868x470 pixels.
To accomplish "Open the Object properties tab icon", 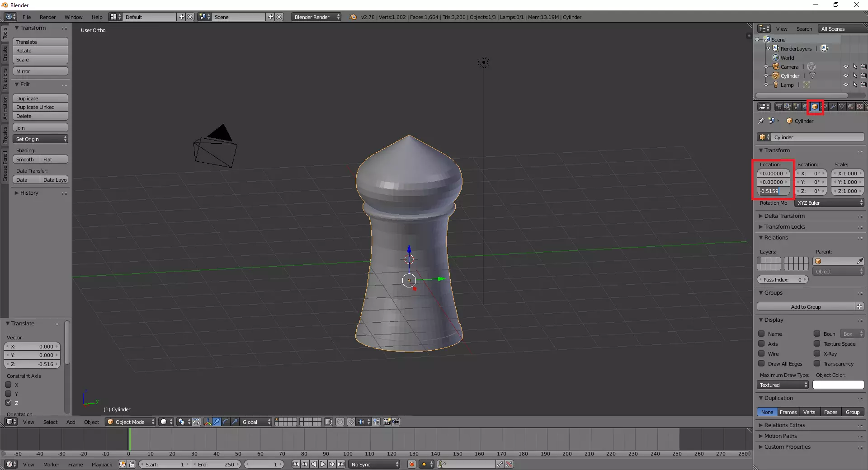I will click(x=815, y=107).
